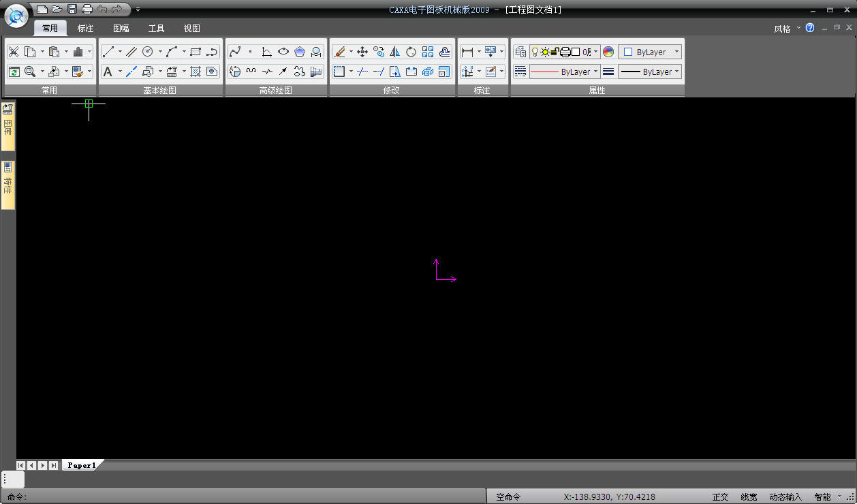Activate the text tool (A icon)
The width and height of the screenshot is (857, 504).
coord(108,72)
